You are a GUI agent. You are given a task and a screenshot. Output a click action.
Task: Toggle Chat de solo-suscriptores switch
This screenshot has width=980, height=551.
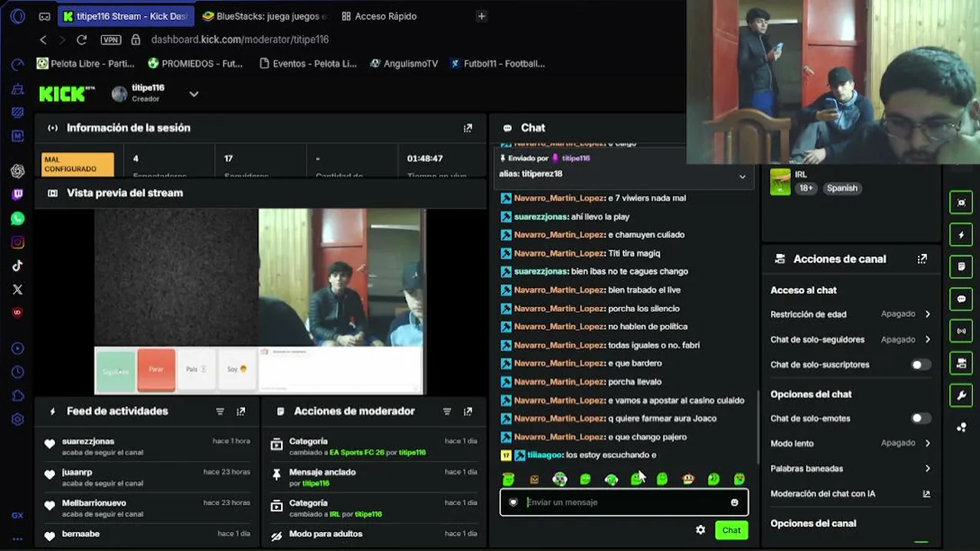921,365
